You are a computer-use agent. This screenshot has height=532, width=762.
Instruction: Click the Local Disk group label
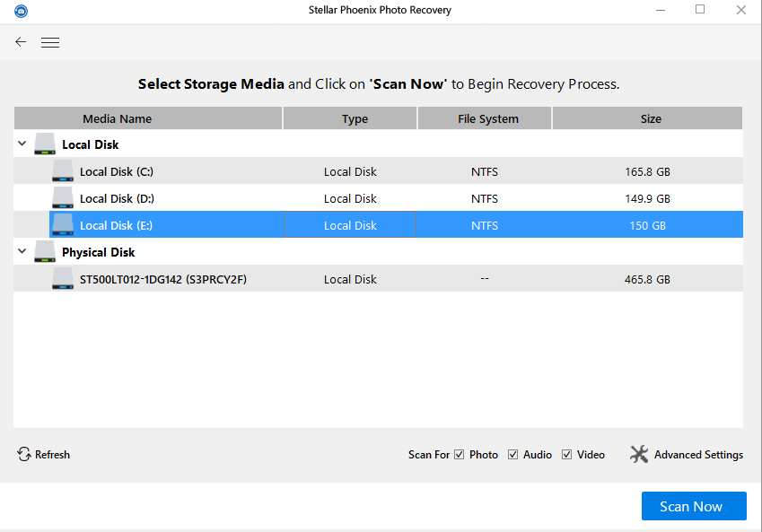91,144
